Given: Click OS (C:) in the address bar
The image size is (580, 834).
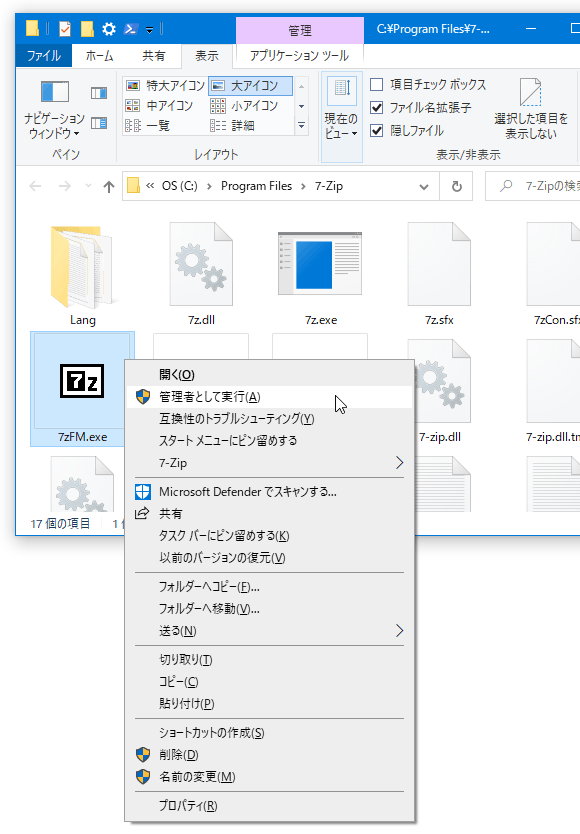Looking at the screenshot, I should [179, 186].
